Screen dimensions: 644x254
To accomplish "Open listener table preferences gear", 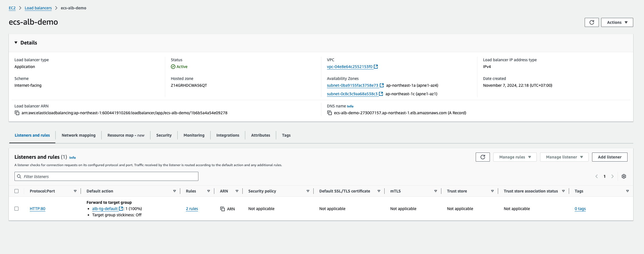I will [x=624, y=176].
